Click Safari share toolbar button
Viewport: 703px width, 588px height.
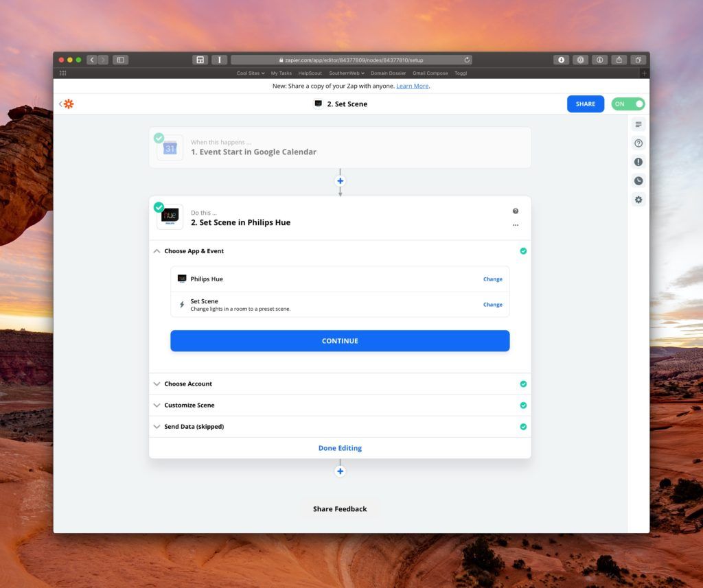click(619, 60)
